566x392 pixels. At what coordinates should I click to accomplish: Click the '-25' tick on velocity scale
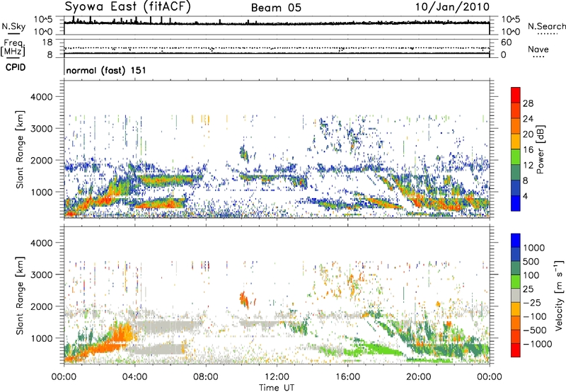click(533, 302)
